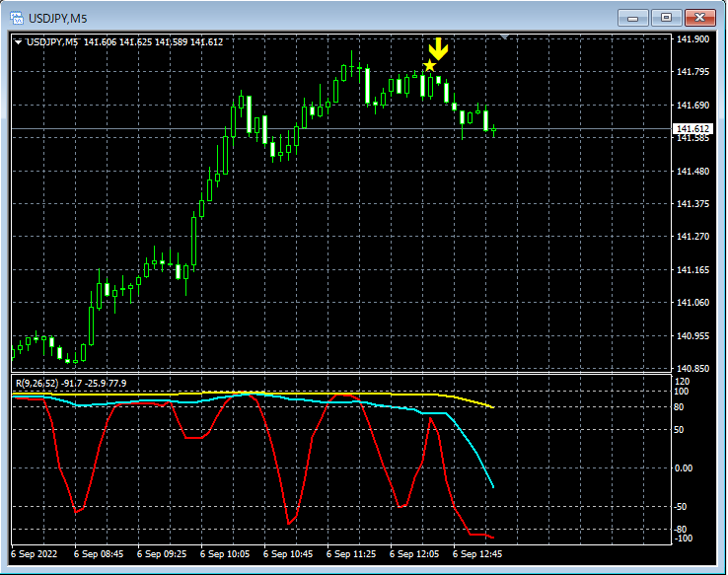Click the 141.270 price scale label
This screenshot has width=728, height=575.
click(692, 237)
